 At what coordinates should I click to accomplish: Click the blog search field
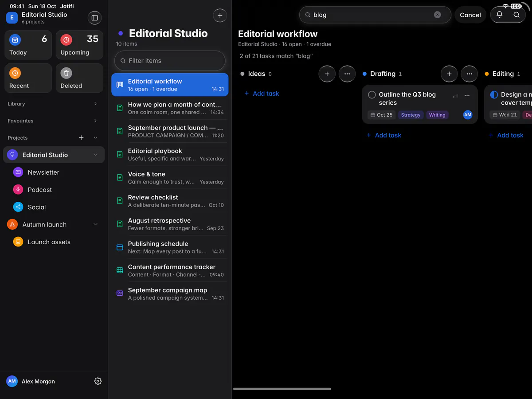(x=375, y=15)
